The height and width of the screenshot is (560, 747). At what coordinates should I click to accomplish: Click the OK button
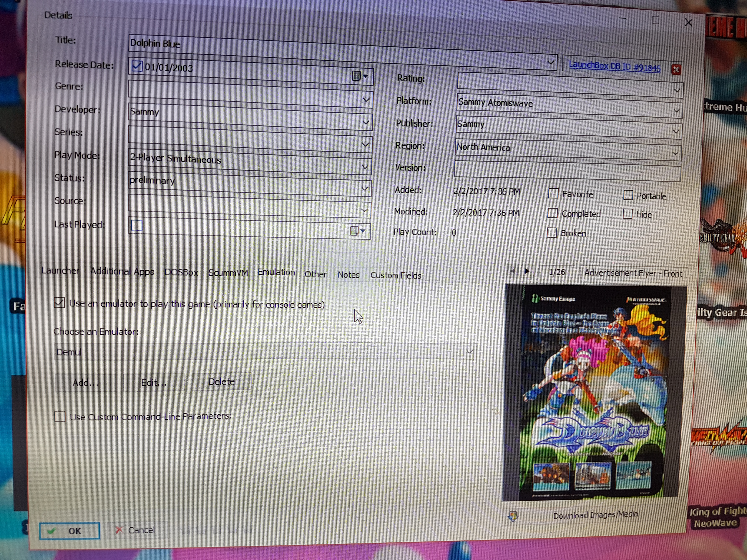pos(69,531)
